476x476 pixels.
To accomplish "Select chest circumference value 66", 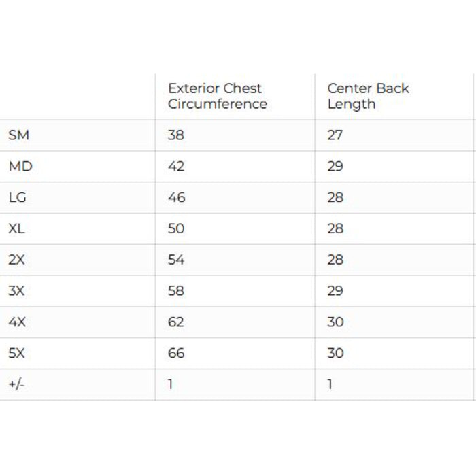I will pos(176,354).
